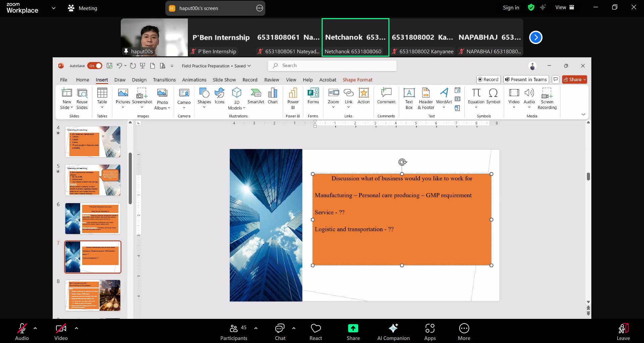Click the 3D Models icon
The height and width of the screenshot is (343, 644).
click(x=236, y=93)
